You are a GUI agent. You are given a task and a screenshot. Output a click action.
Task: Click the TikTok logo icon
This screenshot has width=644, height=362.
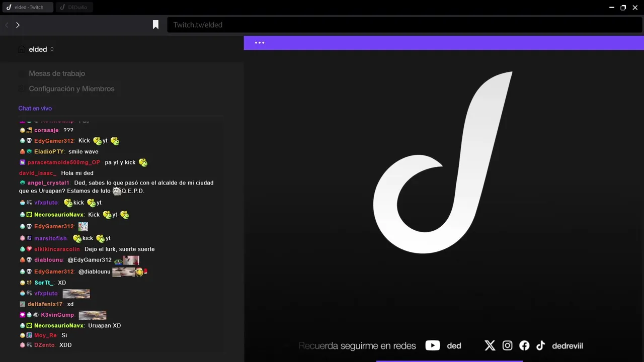540,345
